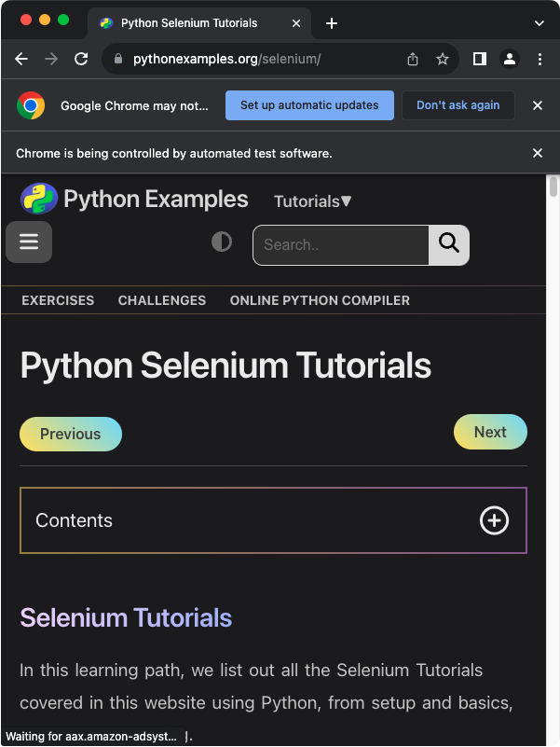
Task: Click the page vertical scrollbar thumb
Action: point(553,187)
